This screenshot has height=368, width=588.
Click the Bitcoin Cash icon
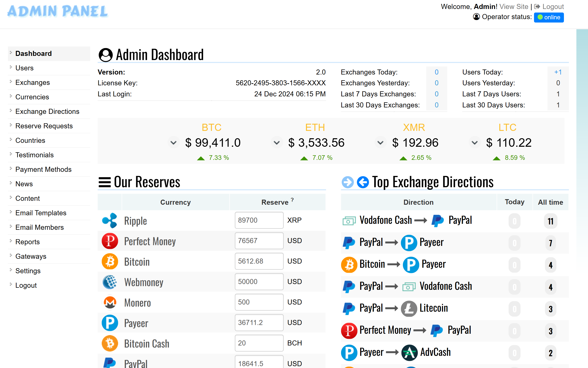pyautogui.click(x=110, y=343)
